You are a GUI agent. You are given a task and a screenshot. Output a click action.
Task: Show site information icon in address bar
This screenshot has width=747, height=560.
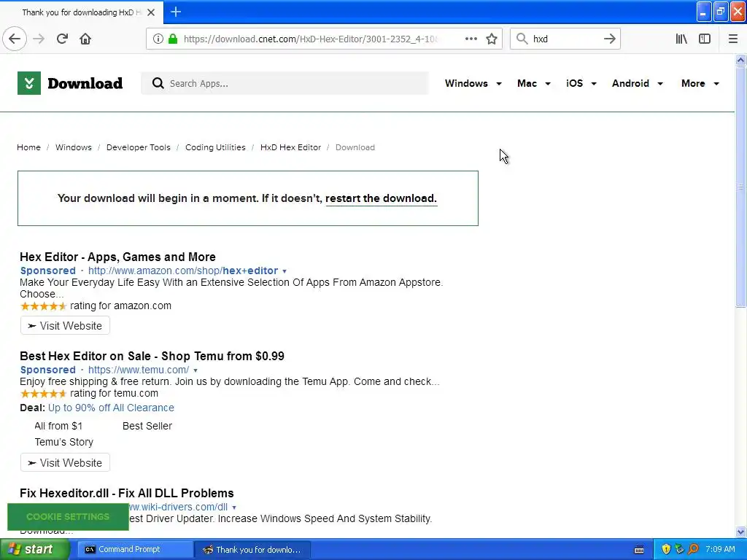point(158,39)
